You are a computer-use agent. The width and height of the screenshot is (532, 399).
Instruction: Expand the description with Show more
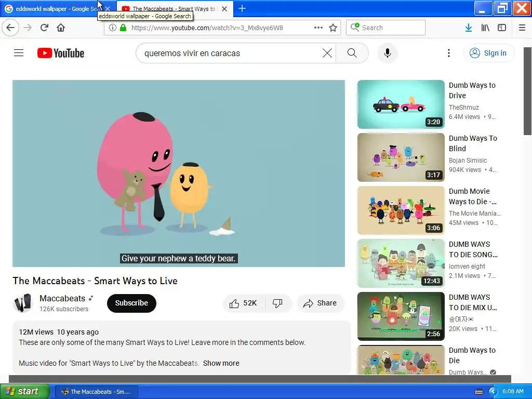221,363
